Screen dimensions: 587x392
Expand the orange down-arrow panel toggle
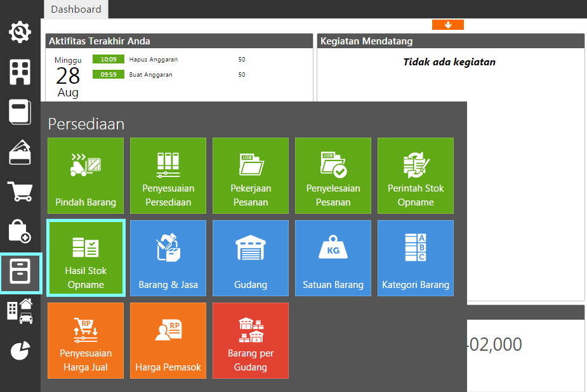coord(447,25)
